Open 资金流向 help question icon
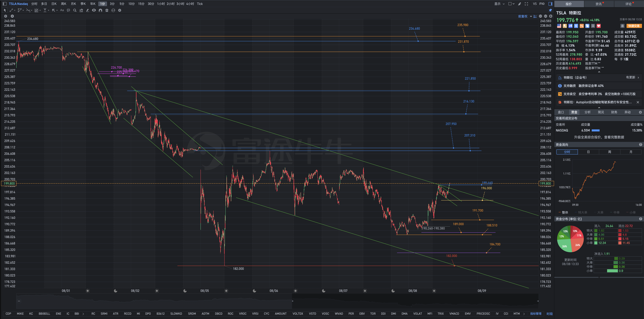 coord(641,145)
